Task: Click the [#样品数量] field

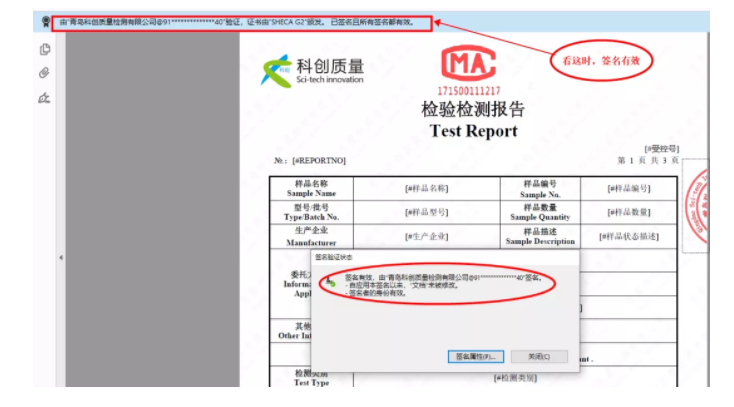Action: coord(629,212)
